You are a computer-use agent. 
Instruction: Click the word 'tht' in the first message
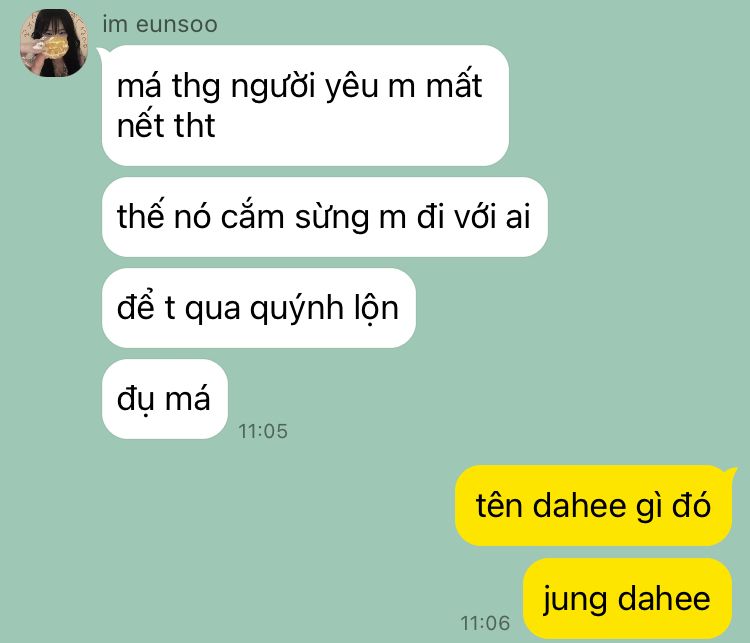point(195,126)
